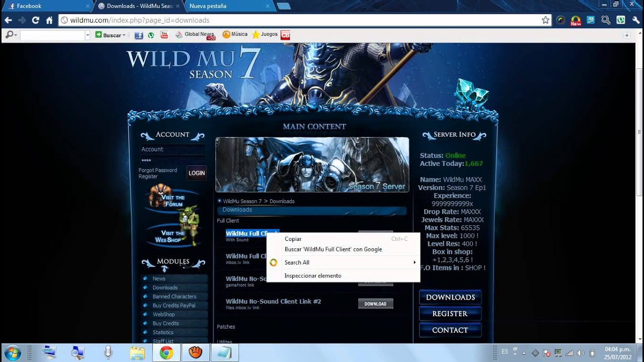Open the Música toolbar button
The height and width of the screenshot is (362, 644).
click(235, 35)
